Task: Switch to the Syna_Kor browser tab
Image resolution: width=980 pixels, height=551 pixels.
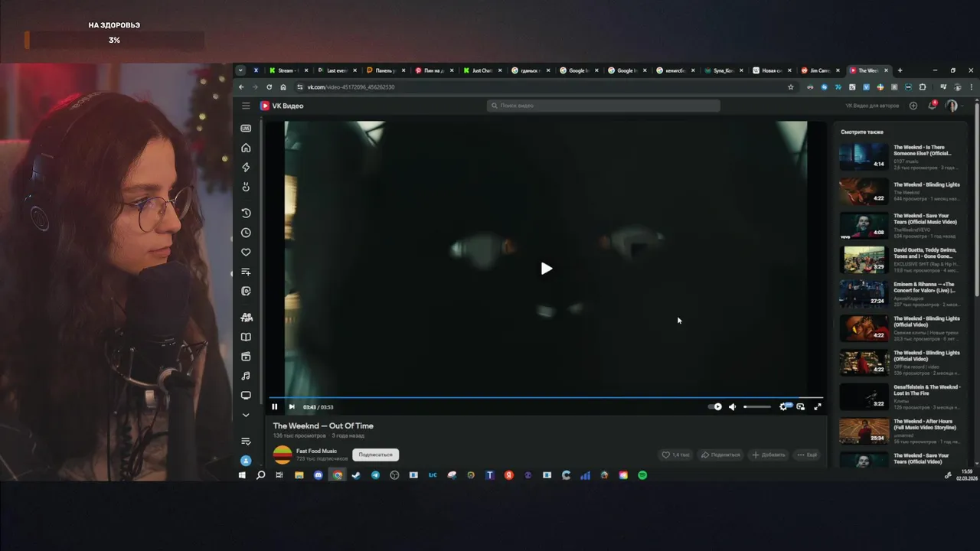Action: [x=724, y=70]
